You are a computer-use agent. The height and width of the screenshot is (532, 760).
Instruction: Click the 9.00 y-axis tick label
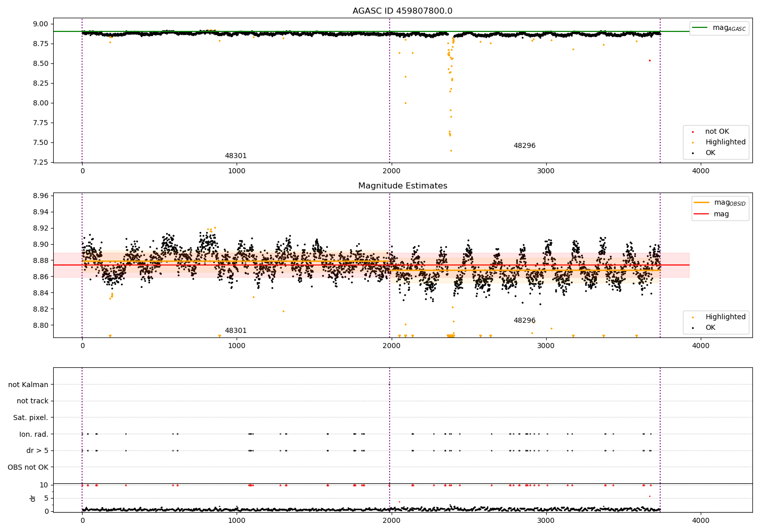[41, 24]
